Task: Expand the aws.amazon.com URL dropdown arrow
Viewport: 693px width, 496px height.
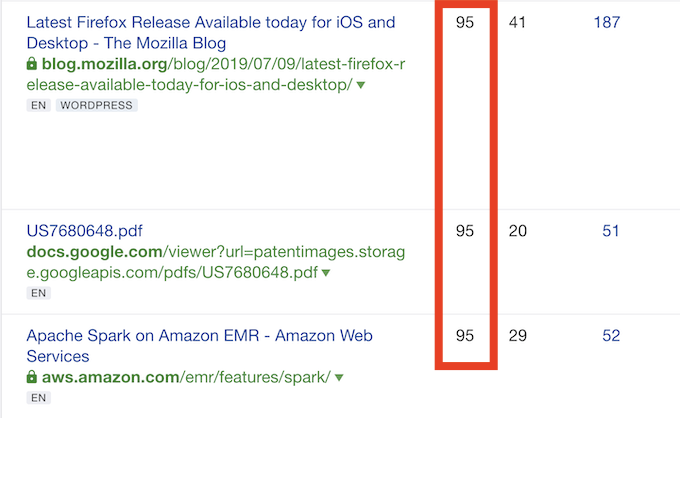Action: pyautogui.click(x=339, y=379)
